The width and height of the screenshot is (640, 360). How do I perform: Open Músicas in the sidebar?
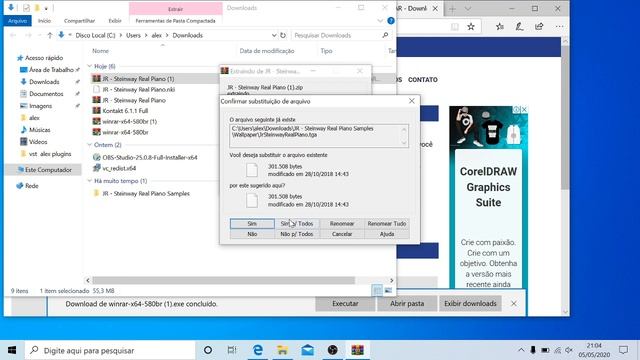(39, 130)
